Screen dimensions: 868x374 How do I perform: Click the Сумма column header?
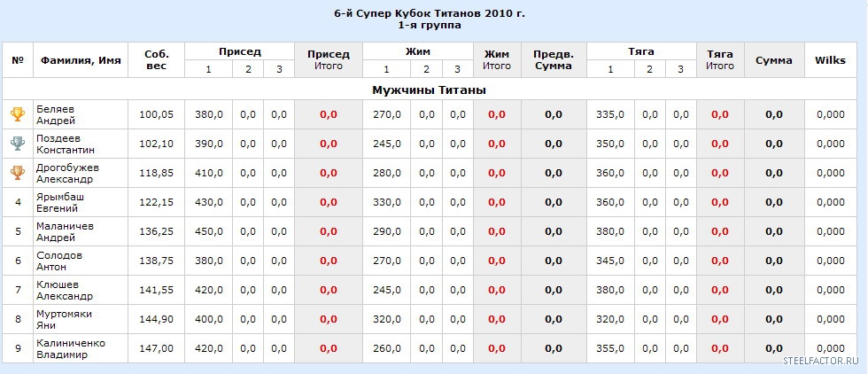(773, 60)
